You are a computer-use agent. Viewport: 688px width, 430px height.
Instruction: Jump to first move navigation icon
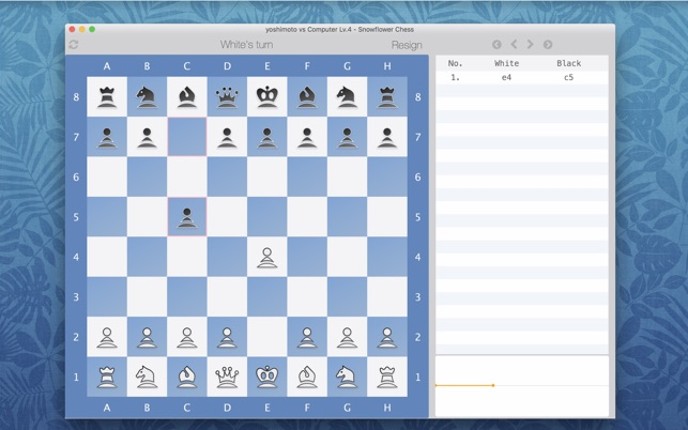click(x=497, y=44)
